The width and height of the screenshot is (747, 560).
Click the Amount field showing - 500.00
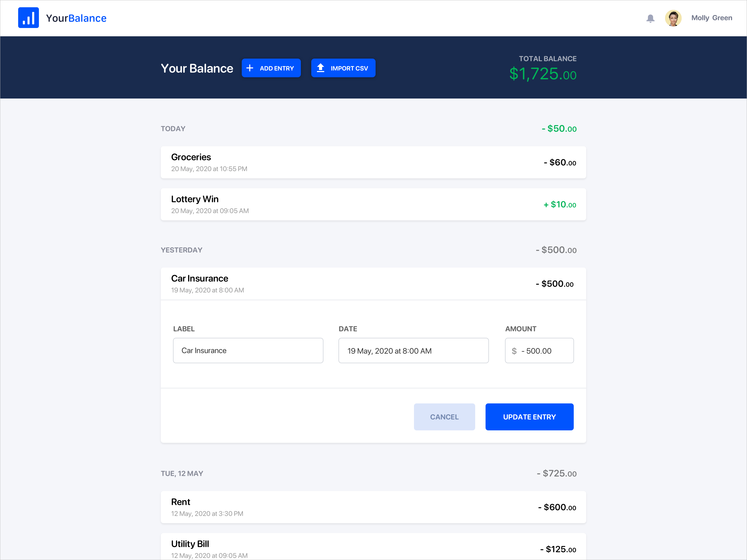544,351
